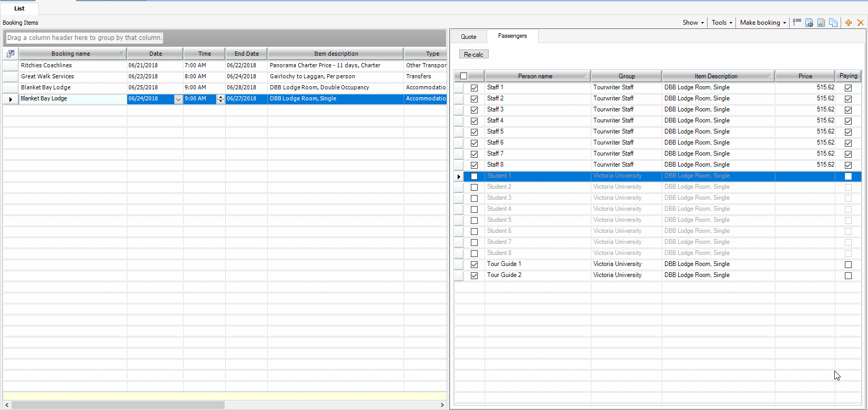The height and width of the screenshot is (410, 868).
Task: Click the edit page with pencil icon
Action: (x=821, y=23)
